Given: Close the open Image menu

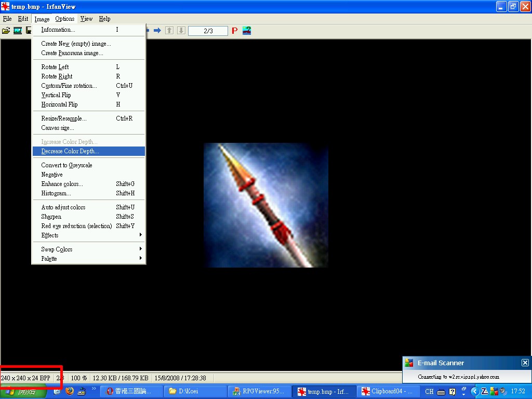Looking at the screenshot, I should click(42, 19).
